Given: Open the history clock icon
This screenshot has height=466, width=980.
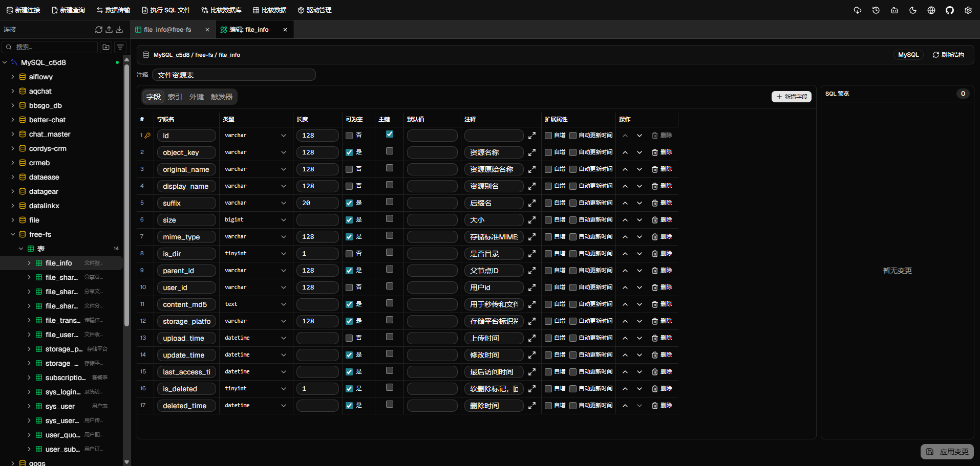Looking at the screenshot, I should tap(876, 10).
